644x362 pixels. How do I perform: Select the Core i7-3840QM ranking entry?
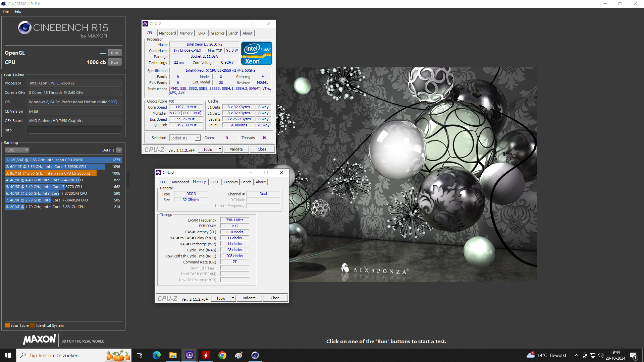coord(63,200)
